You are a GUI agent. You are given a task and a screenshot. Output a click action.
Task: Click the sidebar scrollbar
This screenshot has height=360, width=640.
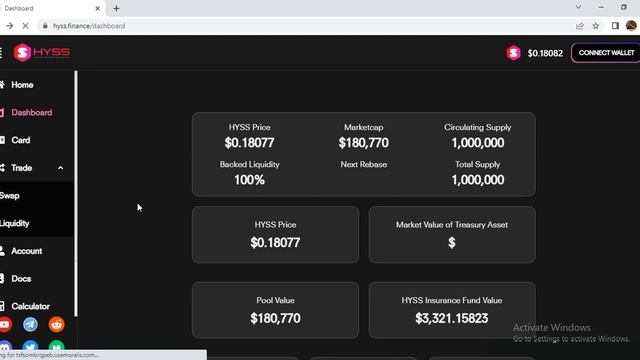76,193
